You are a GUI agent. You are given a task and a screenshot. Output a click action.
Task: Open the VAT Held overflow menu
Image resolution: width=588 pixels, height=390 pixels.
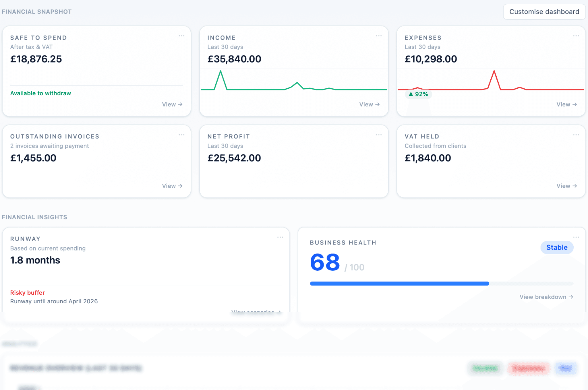pos(576,135)
